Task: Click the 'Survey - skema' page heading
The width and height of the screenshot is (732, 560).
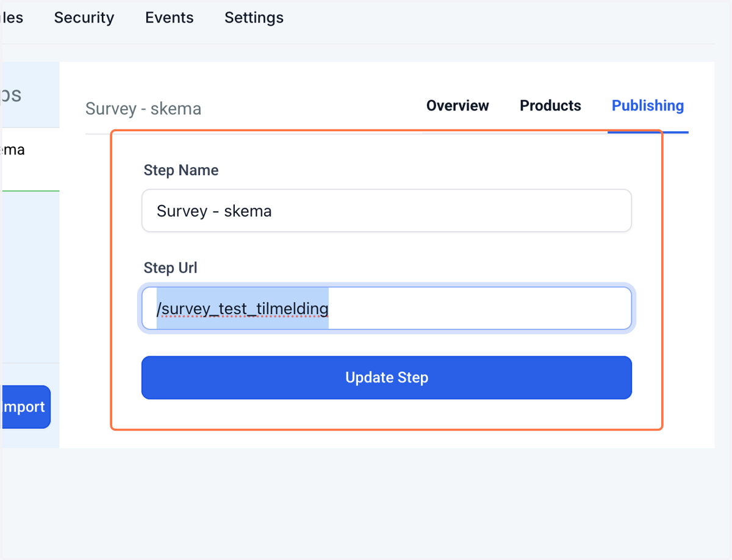Action: pyautogui.click(x=143, y=109)
